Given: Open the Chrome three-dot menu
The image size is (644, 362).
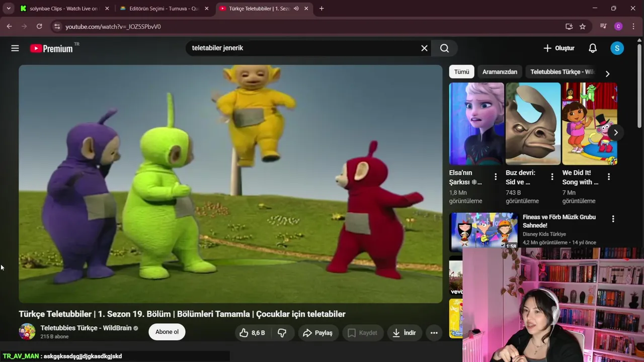Looking at the screenshot, I should (x=633, y=27).
